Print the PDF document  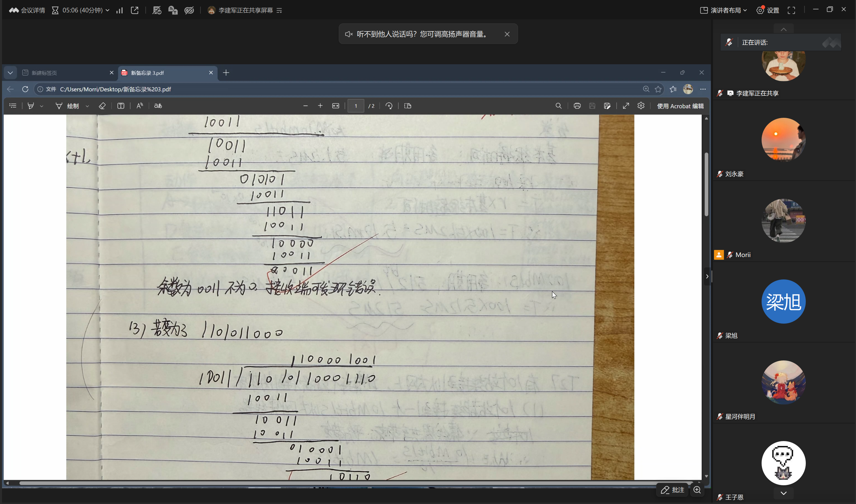click(x=577, y=106)
